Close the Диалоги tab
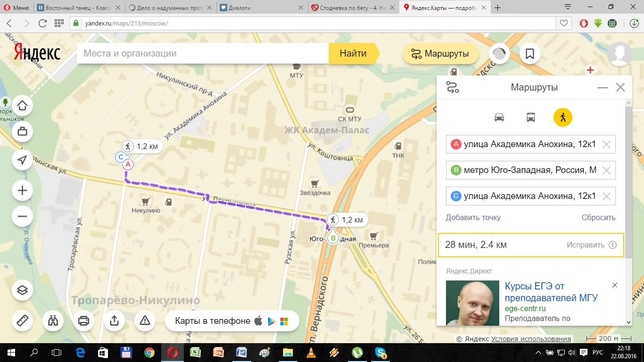The width and height of the screenshot is (644, 362). coord(301,8)
